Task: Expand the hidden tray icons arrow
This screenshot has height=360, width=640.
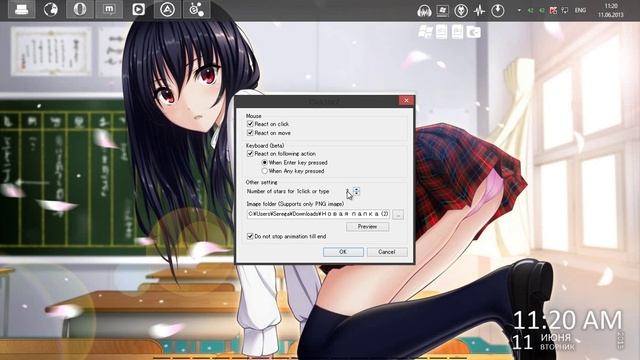Action: 519,11
